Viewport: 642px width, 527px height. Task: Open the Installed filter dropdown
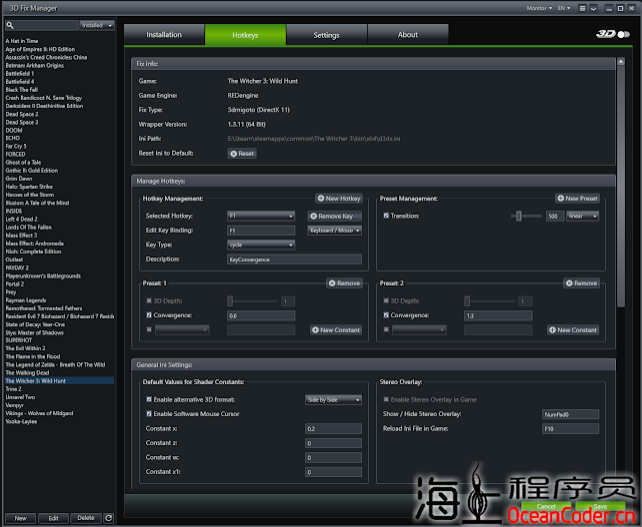(x=97, y=25)
